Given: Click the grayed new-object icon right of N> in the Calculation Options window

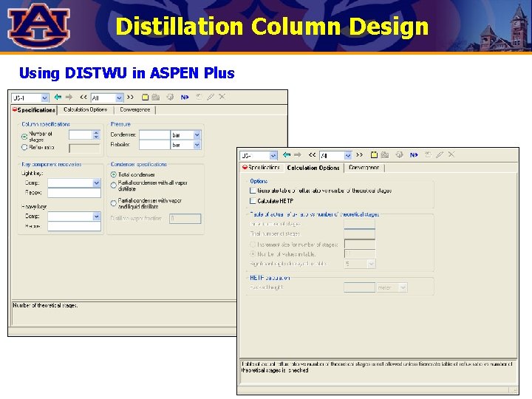Looking at the screenshot, I should (428, 154).
